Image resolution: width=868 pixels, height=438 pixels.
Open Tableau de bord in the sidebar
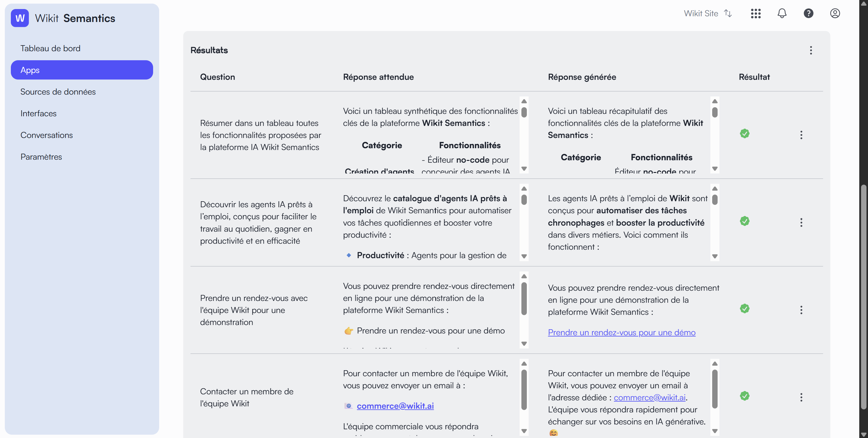coord(50,48)
